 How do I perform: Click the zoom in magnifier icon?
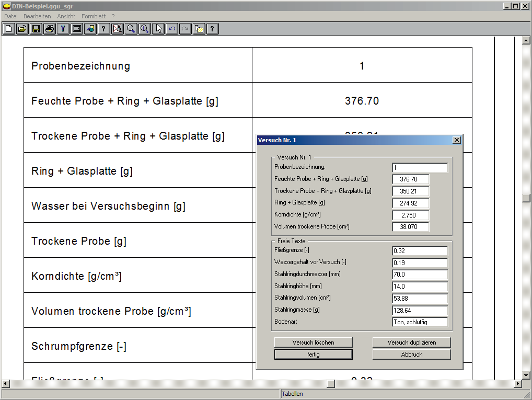pos(145,29)
